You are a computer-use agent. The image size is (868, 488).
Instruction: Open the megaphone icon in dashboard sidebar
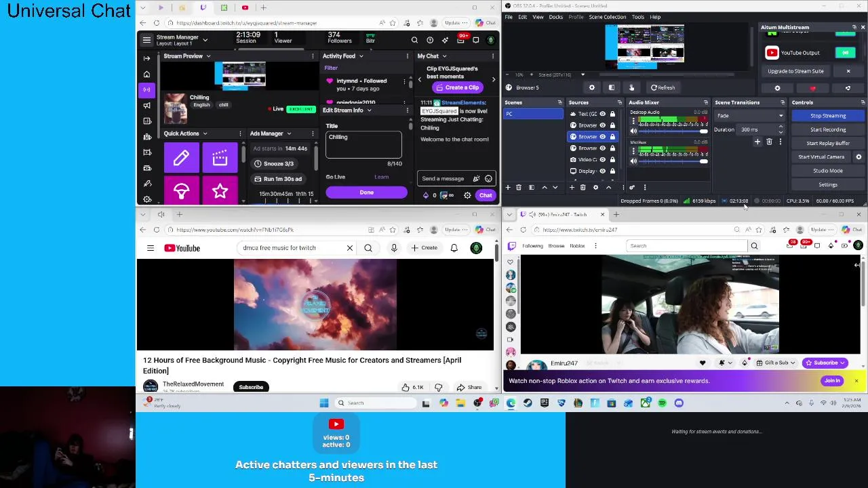[147, 105]
